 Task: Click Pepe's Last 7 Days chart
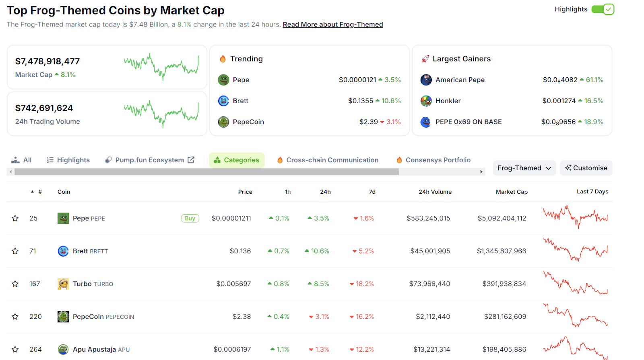(575, 217)
